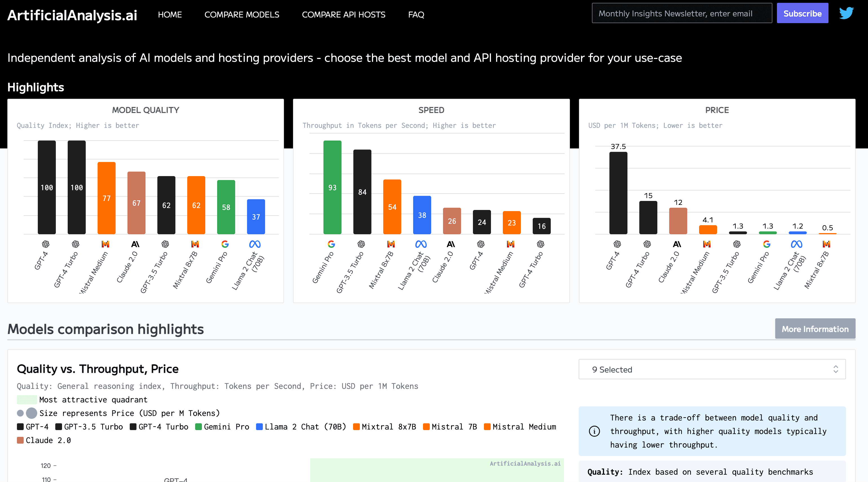The height and width of the screenshot is (482, 868).
Task: Click Google logo above Gemini Pro in Price chart
Action: [766, 244]
